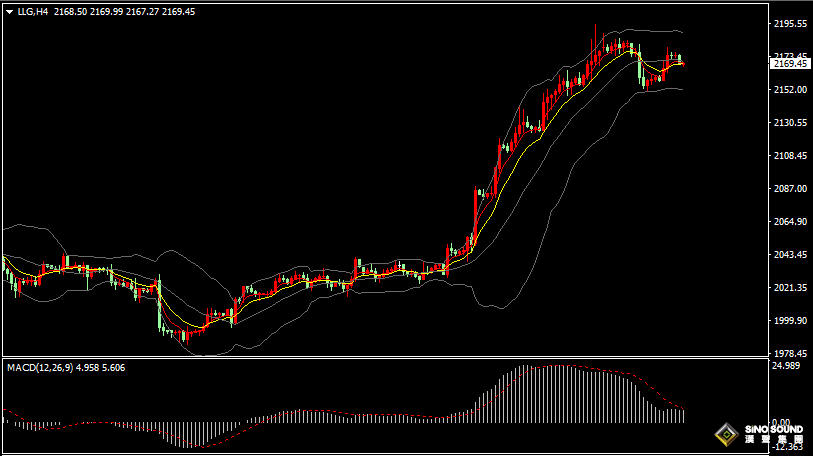Click the 2064.90 price axis label

[x=790, y=222]
